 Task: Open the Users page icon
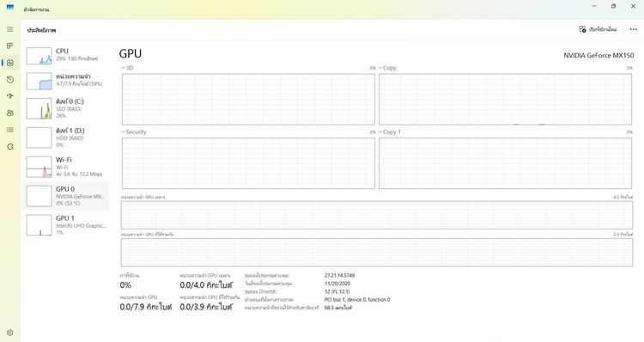click(x=9, y=113)
